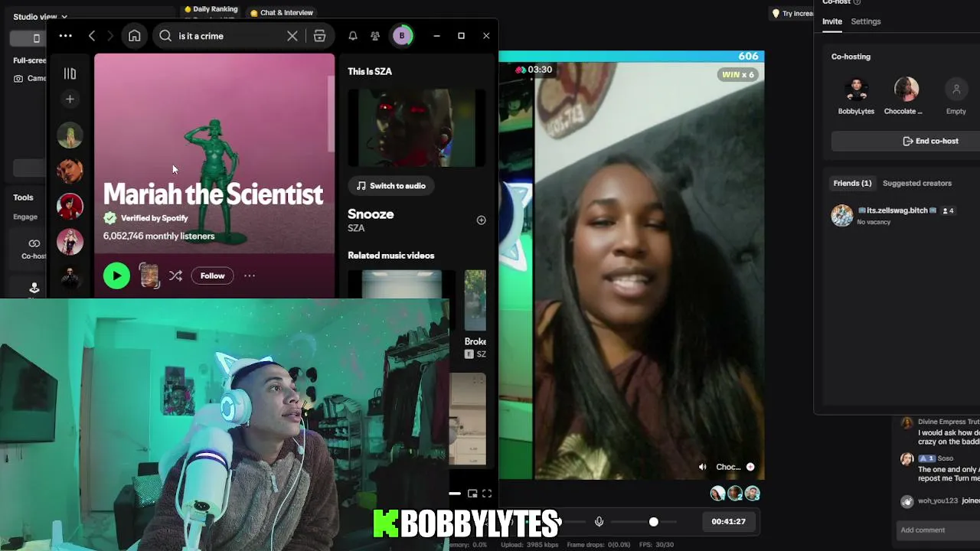Click the Snooze music video preview

click(x=416, y=128)
